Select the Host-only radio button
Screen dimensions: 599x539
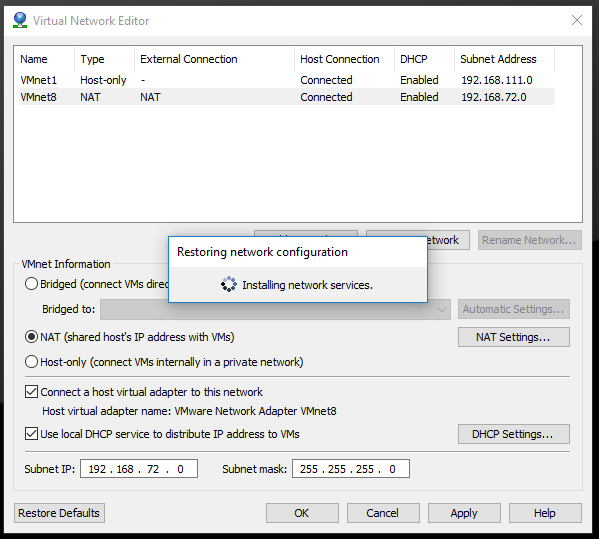[x=31, y=362]
